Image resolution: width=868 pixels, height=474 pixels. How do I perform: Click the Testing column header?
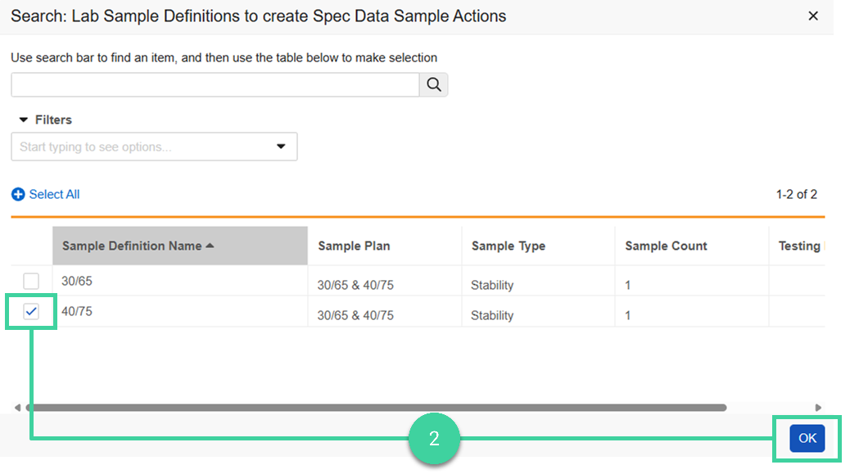798,246
